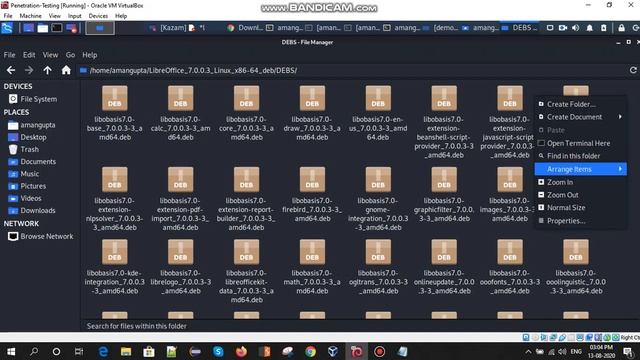
Task: Switch to Kazam panel window button
Action: pos(168,28)
